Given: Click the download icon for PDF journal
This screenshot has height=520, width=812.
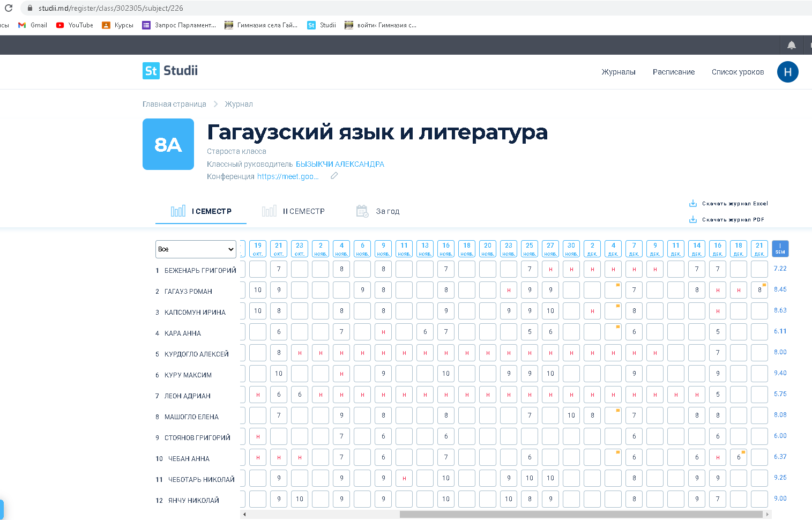Looking at the screenshot, I should coord(692,220).
